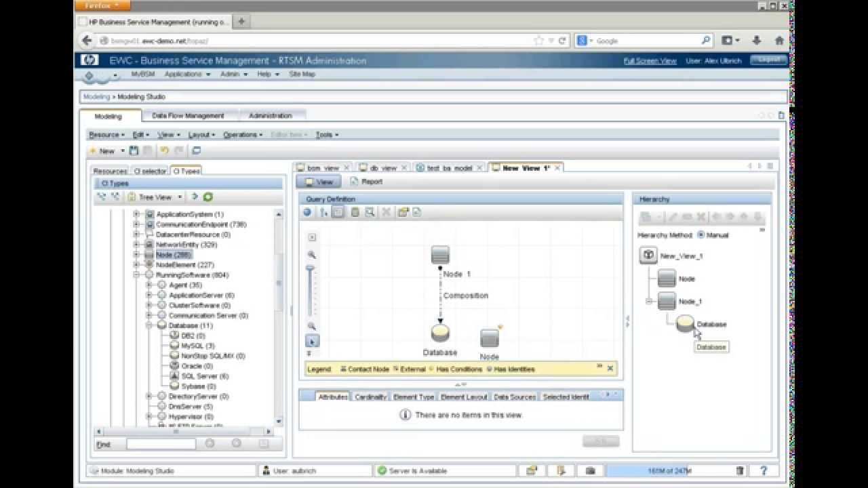Select the Database cylinder on the canvas
The width and height of the screenshot is (868, 488).
tap(440, 333)
